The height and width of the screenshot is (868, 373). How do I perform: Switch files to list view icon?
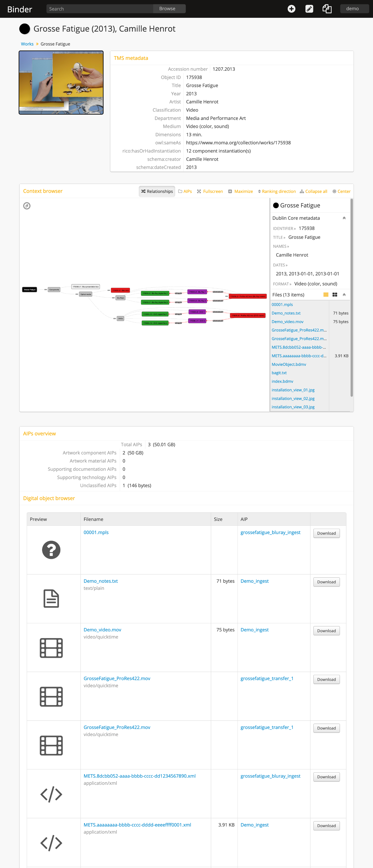pyautogui.click(x=326, y=294)
